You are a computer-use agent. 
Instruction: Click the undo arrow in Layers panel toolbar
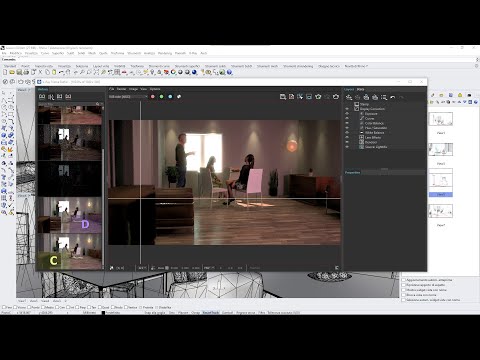tap(393, 97)
